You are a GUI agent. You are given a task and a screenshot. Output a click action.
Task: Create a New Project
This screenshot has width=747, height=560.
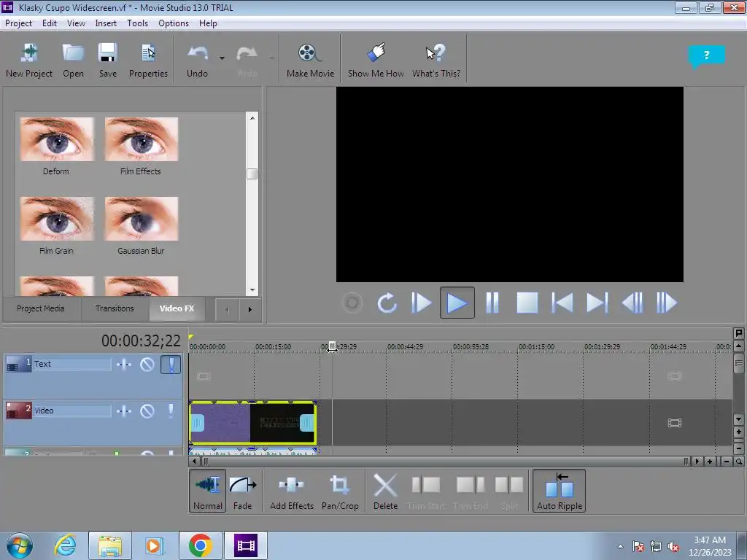29,61
